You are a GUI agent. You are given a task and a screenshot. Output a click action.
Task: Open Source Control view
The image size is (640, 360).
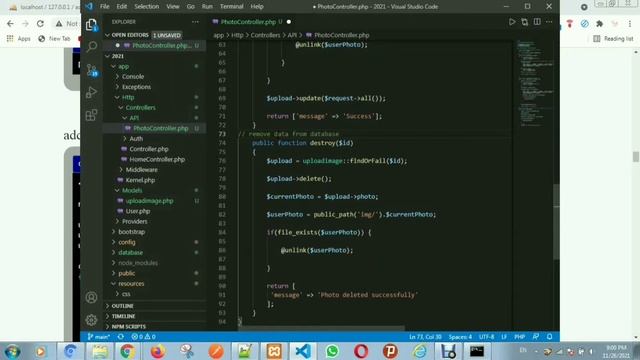[x=91, y=70]
